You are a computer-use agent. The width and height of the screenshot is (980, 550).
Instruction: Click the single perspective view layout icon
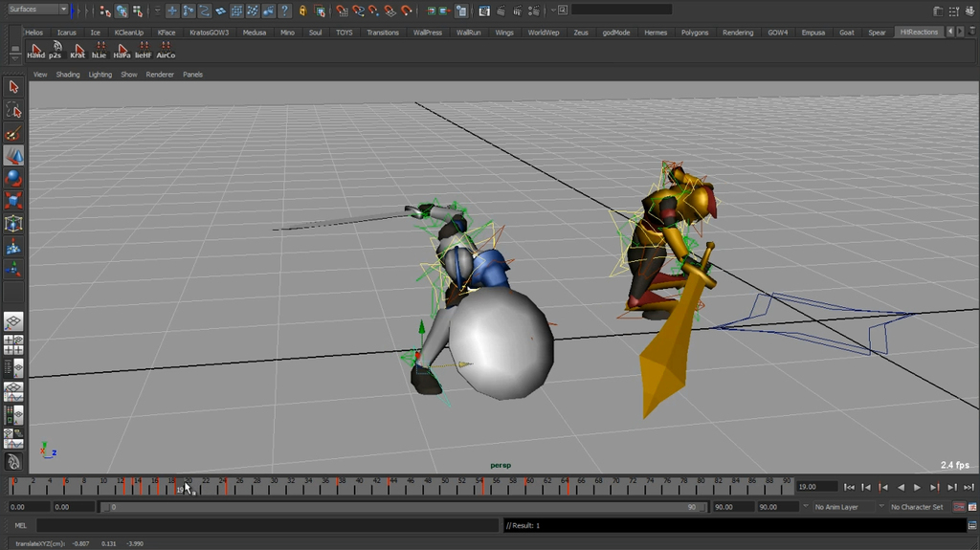click(x=13, y=322)
